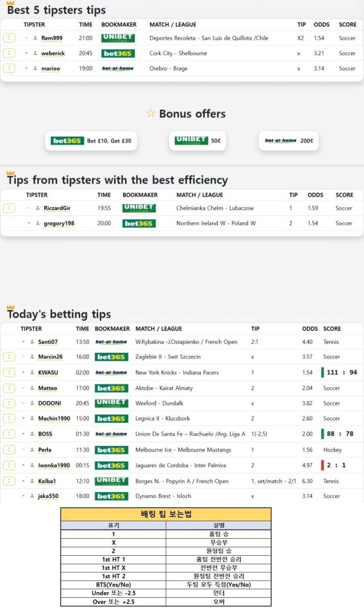Toggle the yellow box in Rem999's row

point(9,38)
